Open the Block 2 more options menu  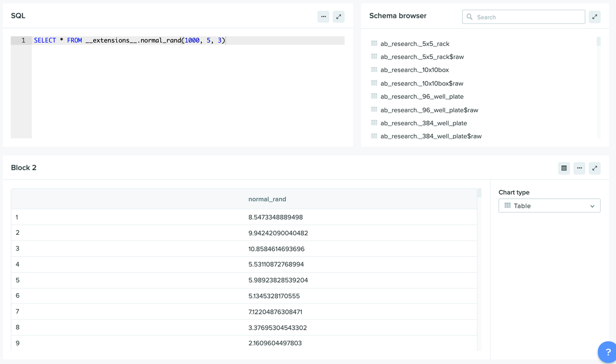coord(579,168)
